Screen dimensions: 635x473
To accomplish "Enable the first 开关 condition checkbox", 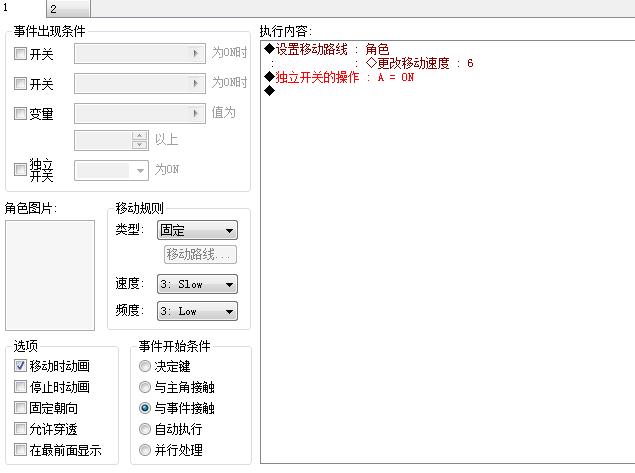I will (x=20, y=53).
